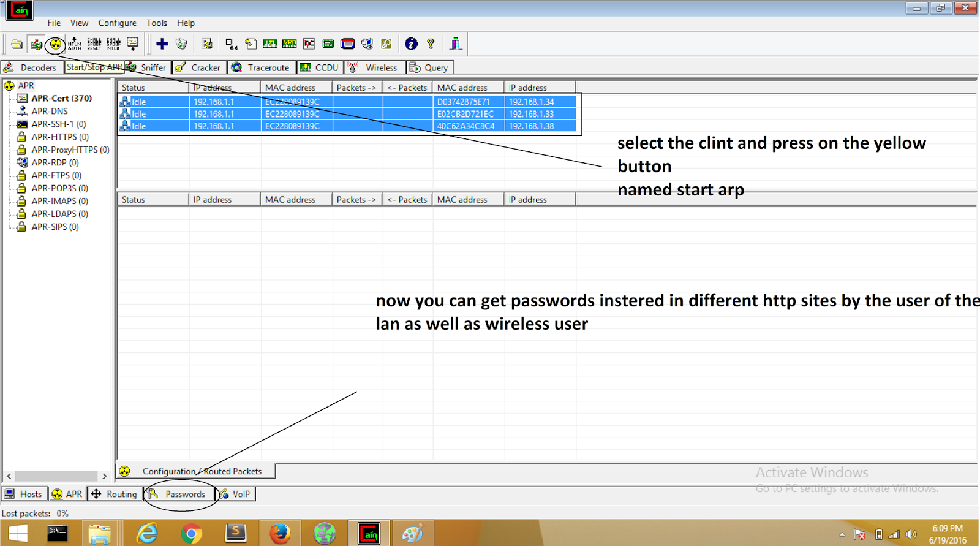Open the Routing bottom tab

tap(115, 494)
